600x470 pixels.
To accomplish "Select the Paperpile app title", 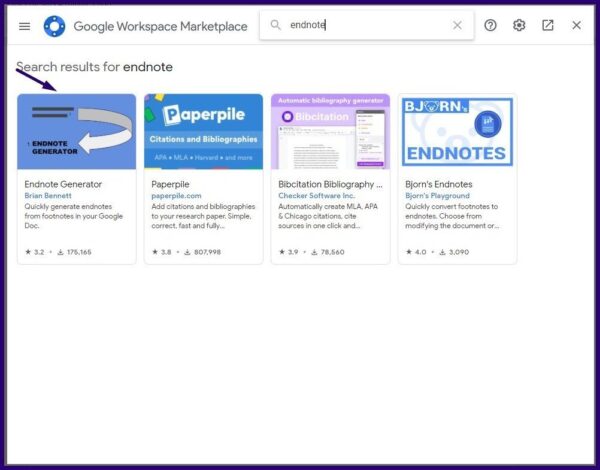I will (x=170, y=184).
